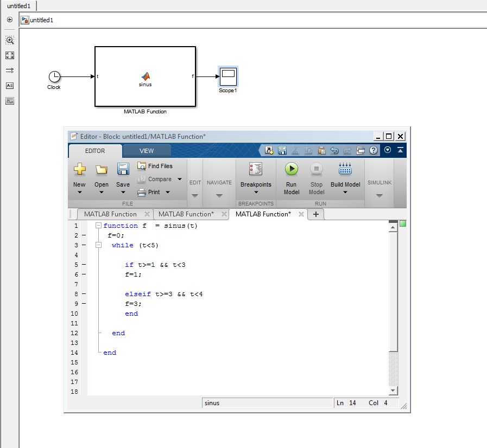Click the New file plus icon
Screen dimensions: 487x448
(x=80, y=169)
